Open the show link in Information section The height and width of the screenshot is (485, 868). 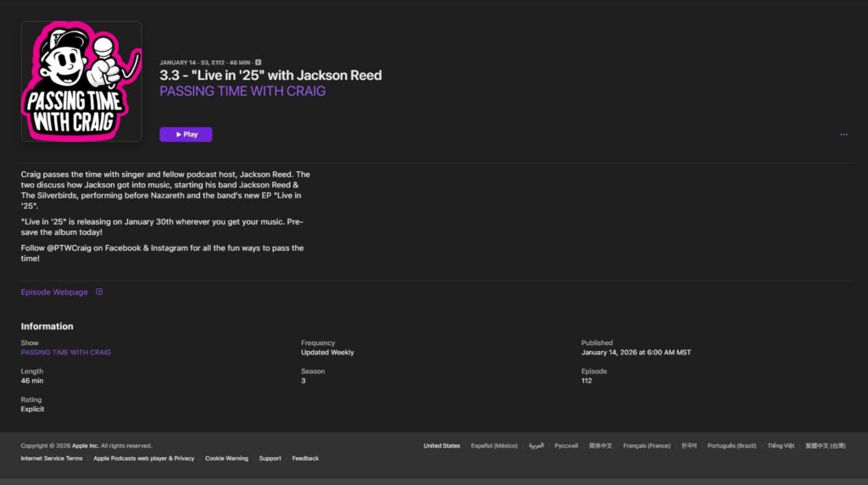pyautogui.click(x=65, y=352)
